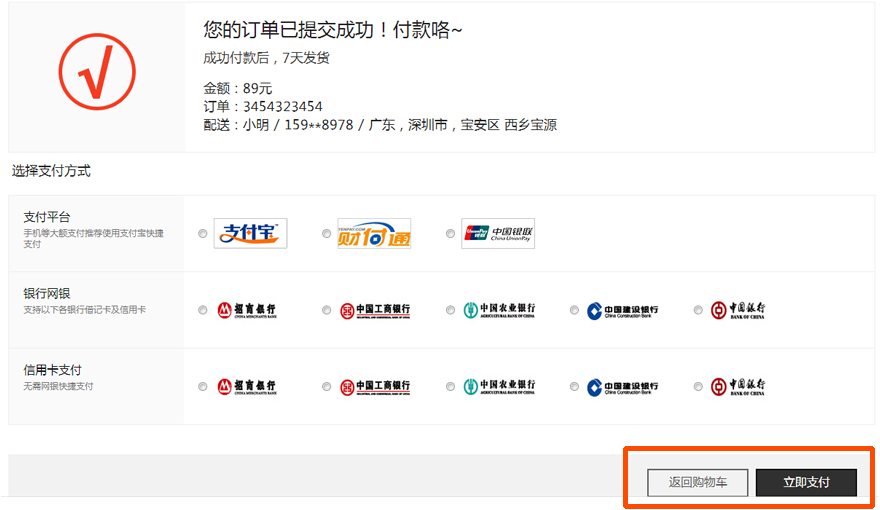This screenshot has width=880, height=510.
Task: Click the red success checkmark icon
Action: click(97, 72)
